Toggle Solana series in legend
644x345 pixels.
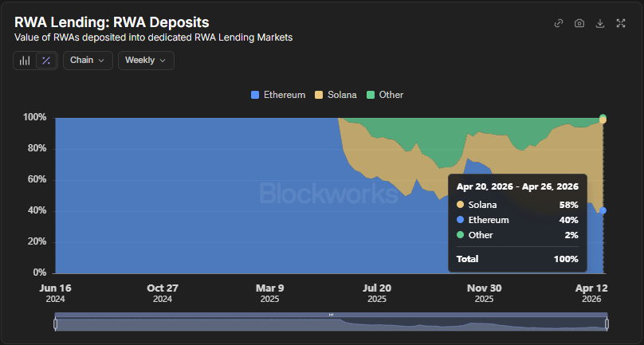coord(343,95)
